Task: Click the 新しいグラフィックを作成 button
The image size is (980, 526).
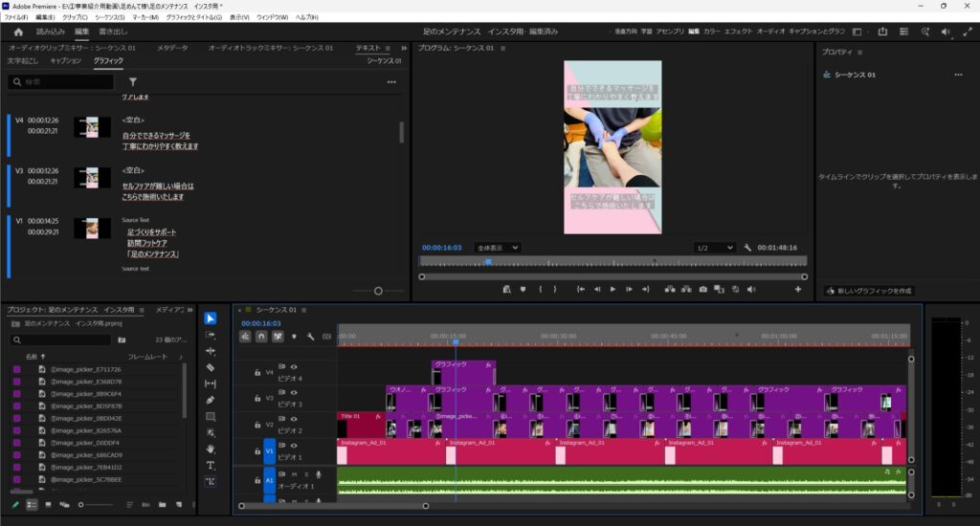Action: pyautogui.click(x=867, y=291)
